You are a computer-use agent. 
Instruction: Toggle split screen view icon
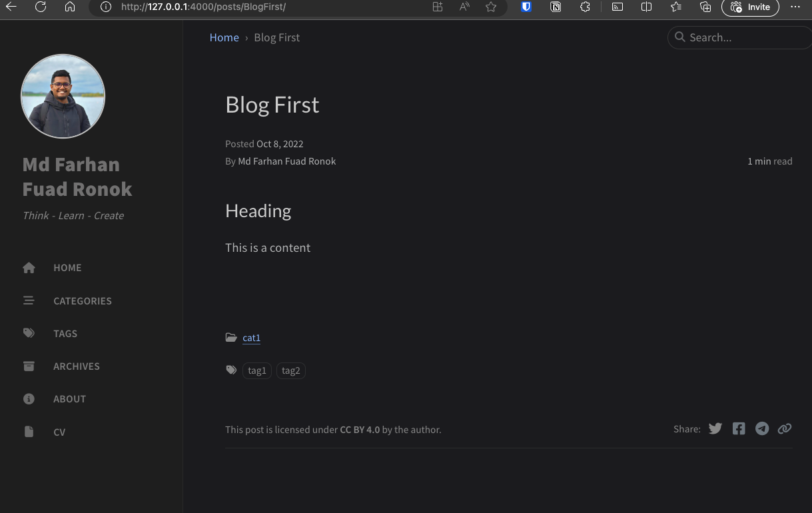coord(646,7)
